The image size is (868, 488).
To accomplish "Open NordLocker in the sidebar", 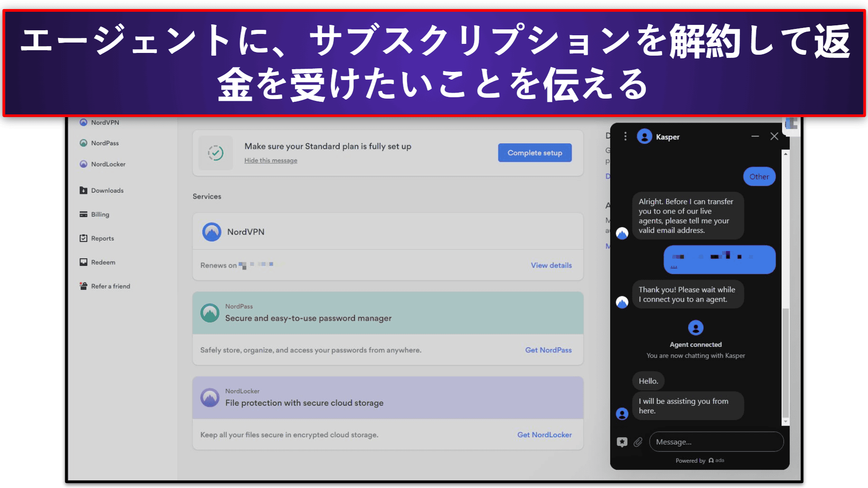I will coord(108,164).
